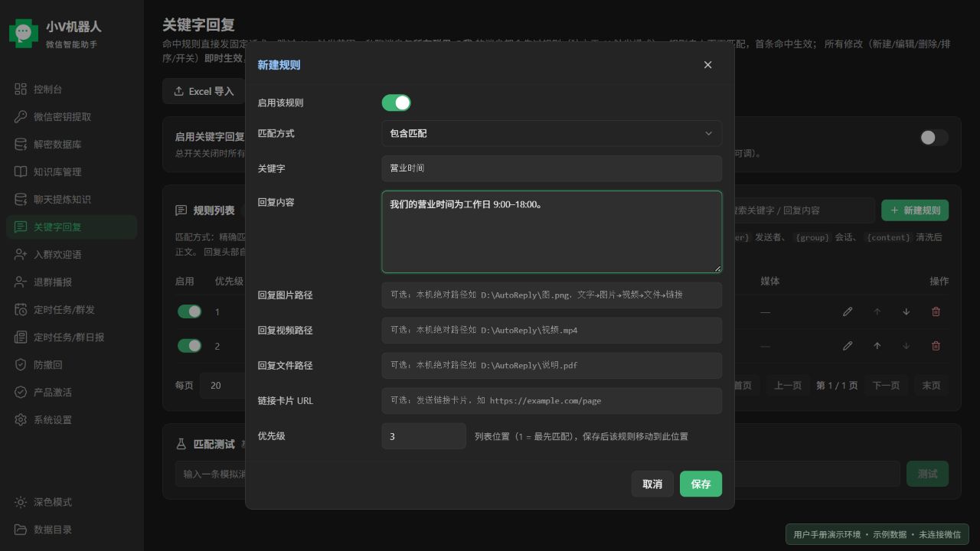Click the 回复图片路径 input field

point(551,295)
